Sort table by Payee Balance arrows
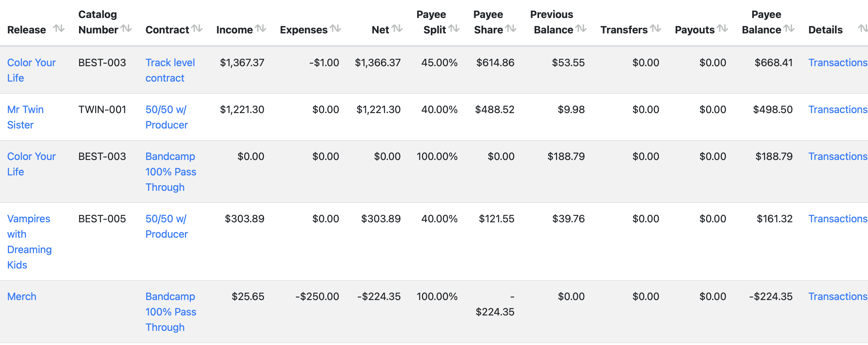The width and height of the screenshot is (868, 345). tap(789, 29)
